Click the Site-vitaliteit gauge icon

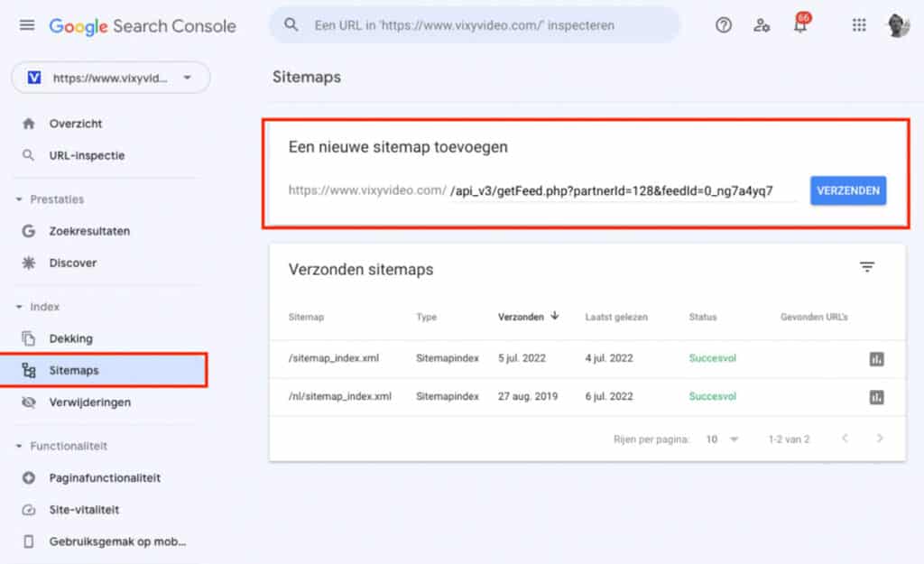[x=28, y=510]
